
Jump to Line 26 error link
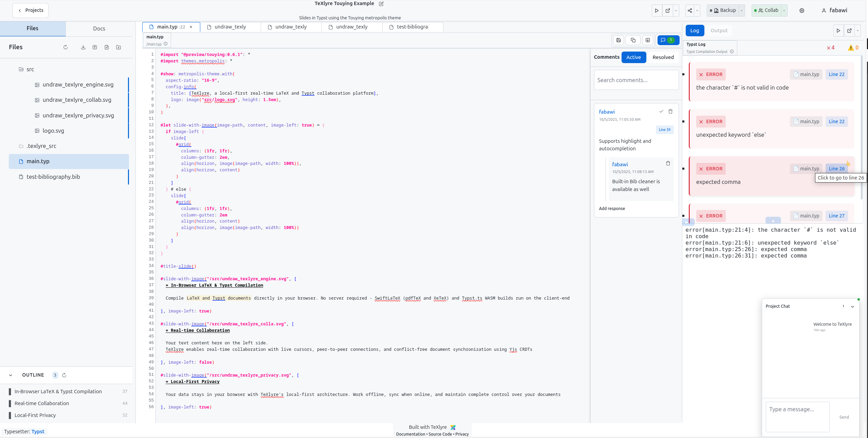836,169
